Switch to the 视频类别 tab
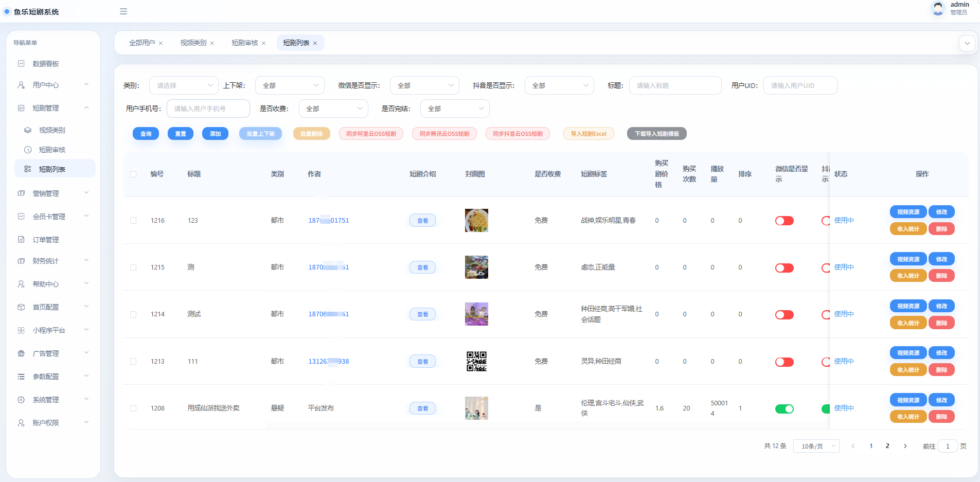This screenshot has height=482, width=980. pos(193,43)
